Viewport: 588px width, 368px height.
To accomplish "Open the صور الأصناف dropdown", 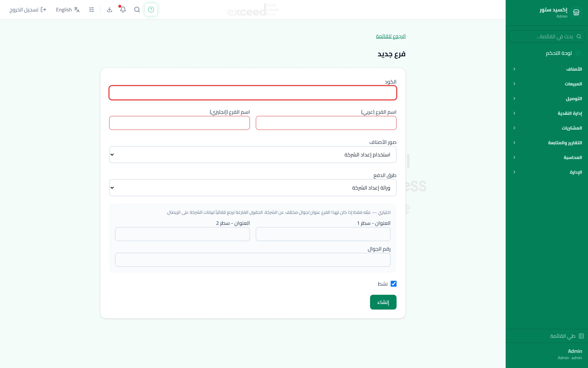I will tap(253, 155).
